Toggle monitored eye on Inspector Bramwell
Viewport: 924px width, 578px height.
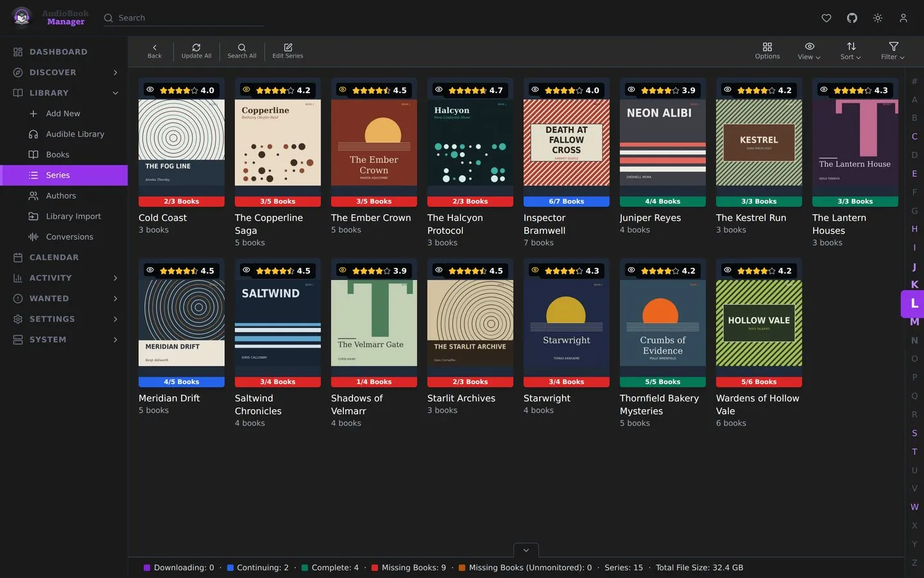(535, 90)
